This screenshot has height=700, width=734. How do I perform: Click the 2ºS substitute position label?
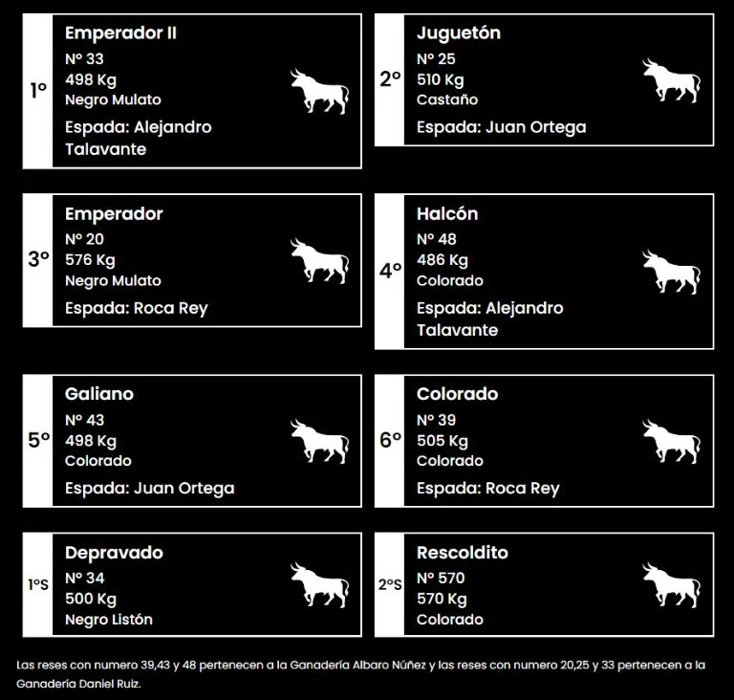click(390, 584)
